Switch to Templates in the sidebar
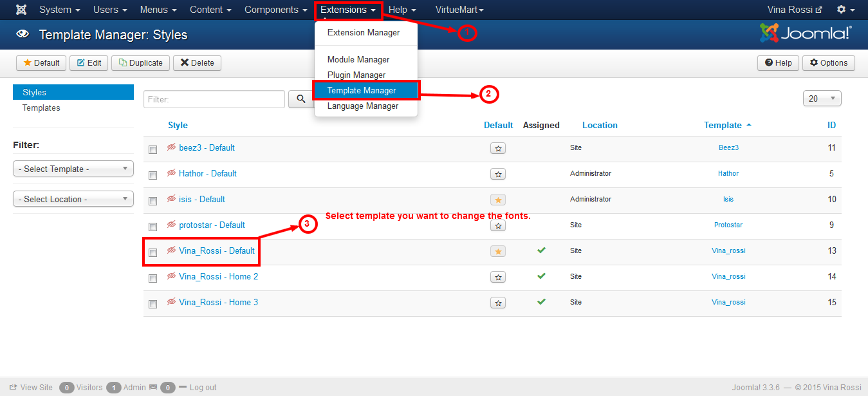The height and width of the screenshot is (396, 868). (x=41, y=108)
